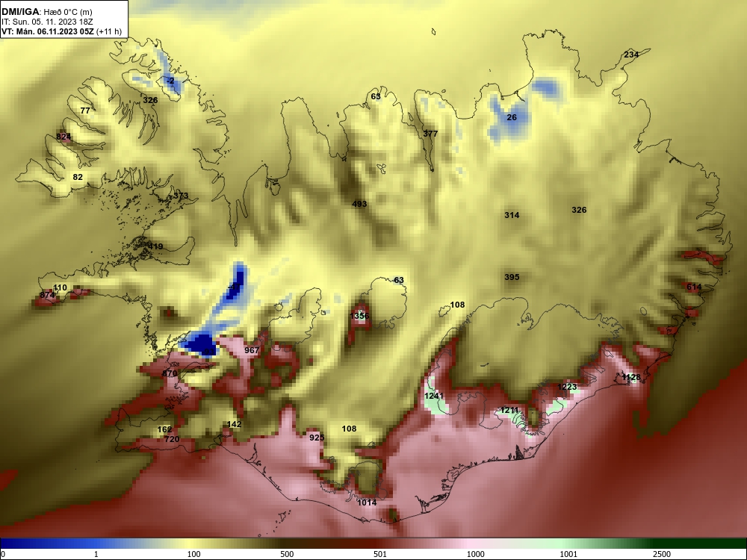Image resolution: width=747 pixels, height=560 pixels.
Task: Select the '377' height value
Action: point(430,134)
